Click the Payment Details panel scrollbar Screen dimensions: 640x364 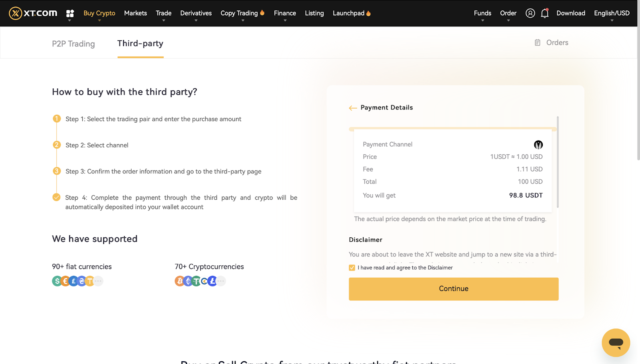click(558, 162)
